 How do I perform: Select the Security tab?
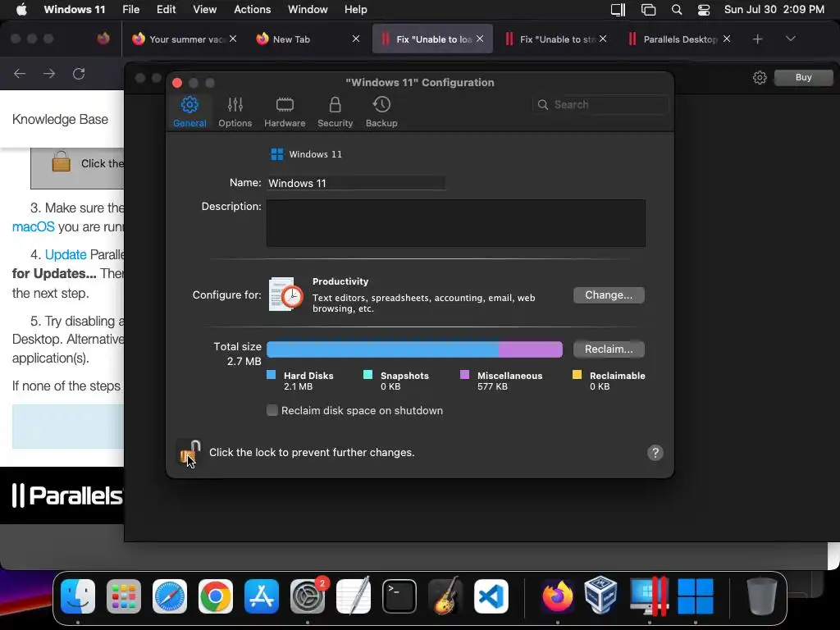pyautogui.click(x=335, y=112)
